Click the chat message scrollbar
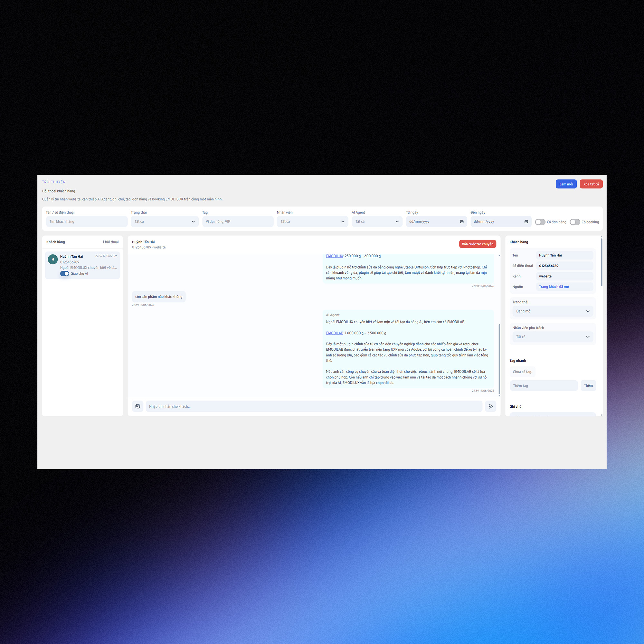This screenshot has height=644, width=644. tap(499, 359)
